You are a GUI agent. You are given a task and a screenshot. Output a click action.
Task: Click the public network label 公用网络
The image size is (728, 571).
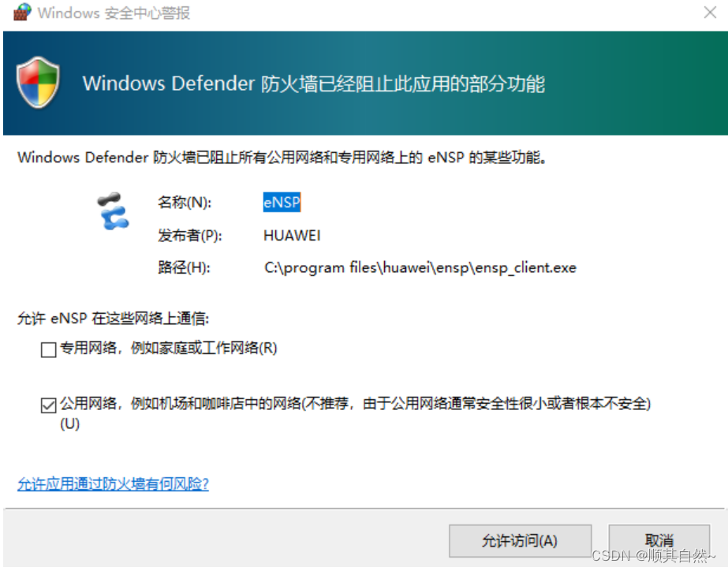coord(355,412)
